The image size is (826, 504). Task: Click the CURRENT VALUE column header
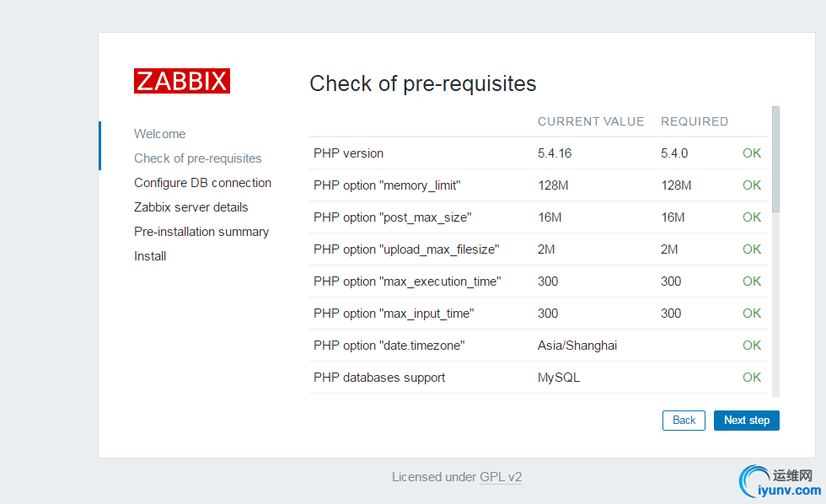click(x=591, y=121)
